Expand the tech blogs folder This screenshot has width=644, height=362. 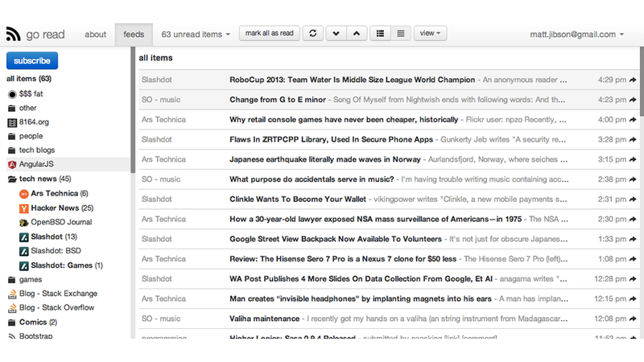tap(11, 150)
